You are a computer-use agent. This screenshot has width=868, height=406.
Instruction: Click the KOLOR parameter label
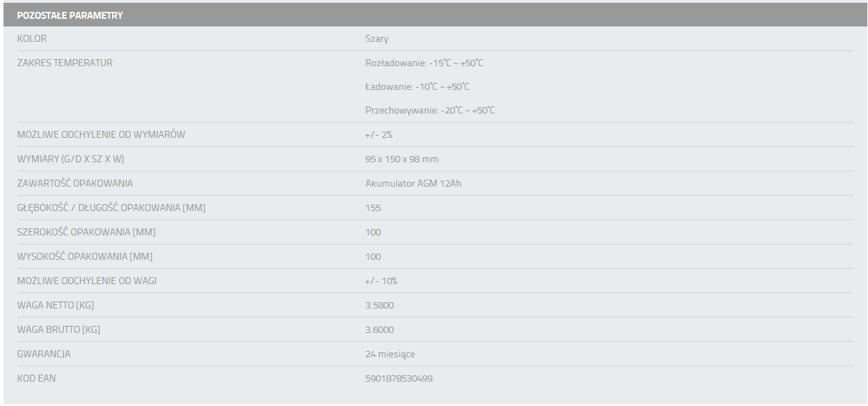(32, 39)
